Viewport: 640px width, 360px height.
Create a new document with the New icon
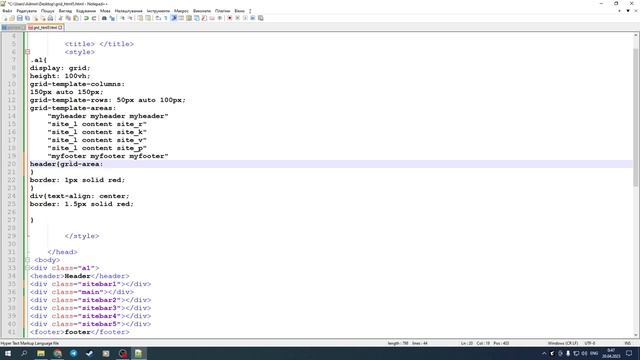[x=5, y=18]
